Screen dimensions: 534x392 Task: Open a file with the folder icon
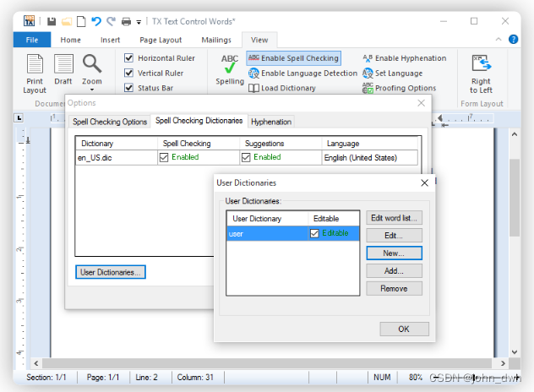pos(67,21)
